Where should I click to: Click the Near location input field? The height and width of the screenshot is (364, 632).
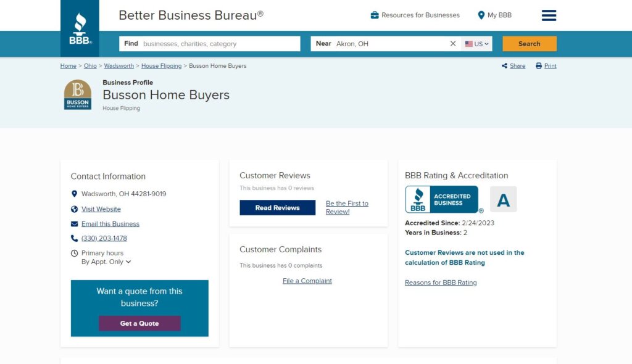click(385, 44)
